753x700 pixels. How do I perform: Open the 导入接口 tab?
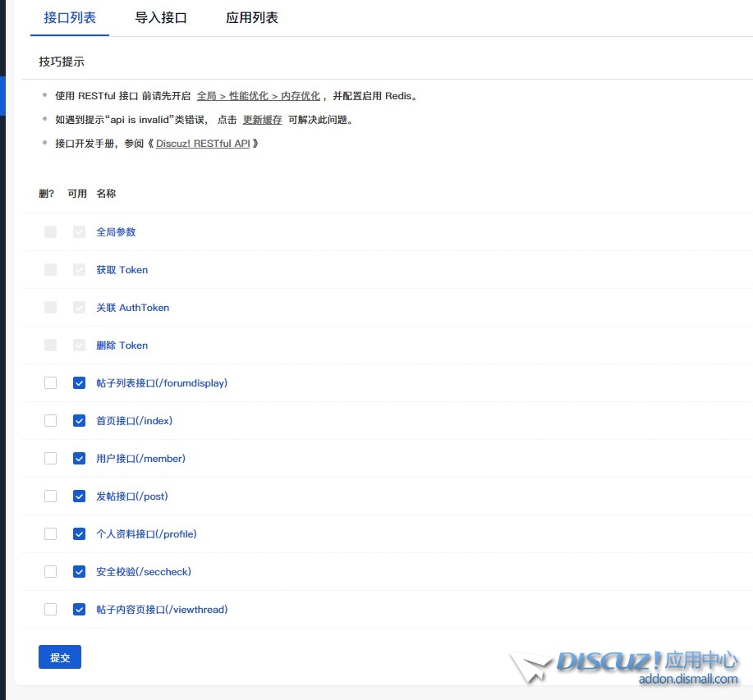[161, 18]
